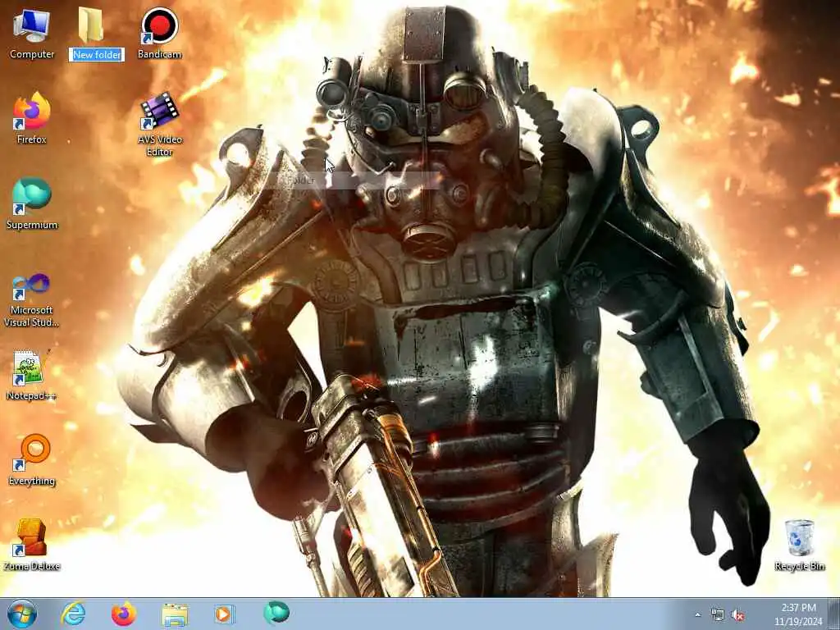This screenshot has width=840, height=630.
Task: Select the Recycle Bin icon
Action: point(799,545)
